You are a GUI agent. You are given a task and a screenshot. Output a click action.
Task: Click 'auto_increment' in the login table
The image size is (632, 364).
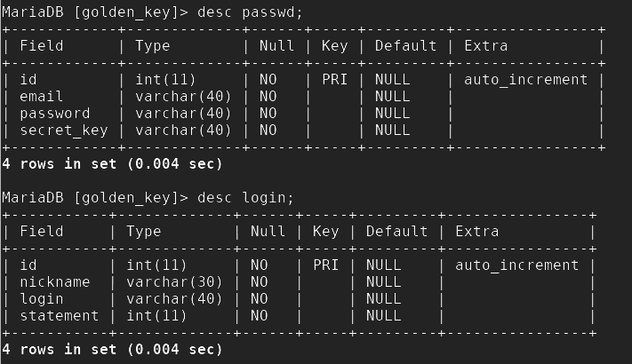(x=516, y=265)
